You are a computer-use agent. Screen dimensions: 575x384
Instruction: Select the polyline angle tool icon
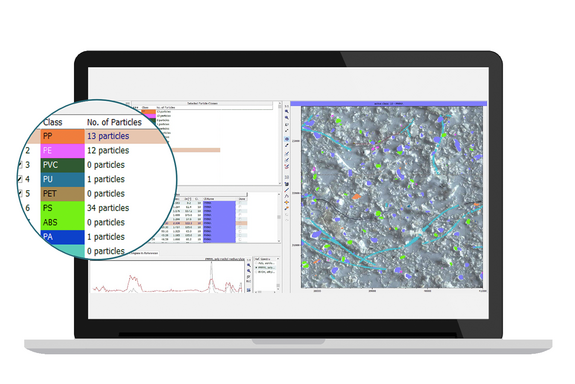coord(287,196)
